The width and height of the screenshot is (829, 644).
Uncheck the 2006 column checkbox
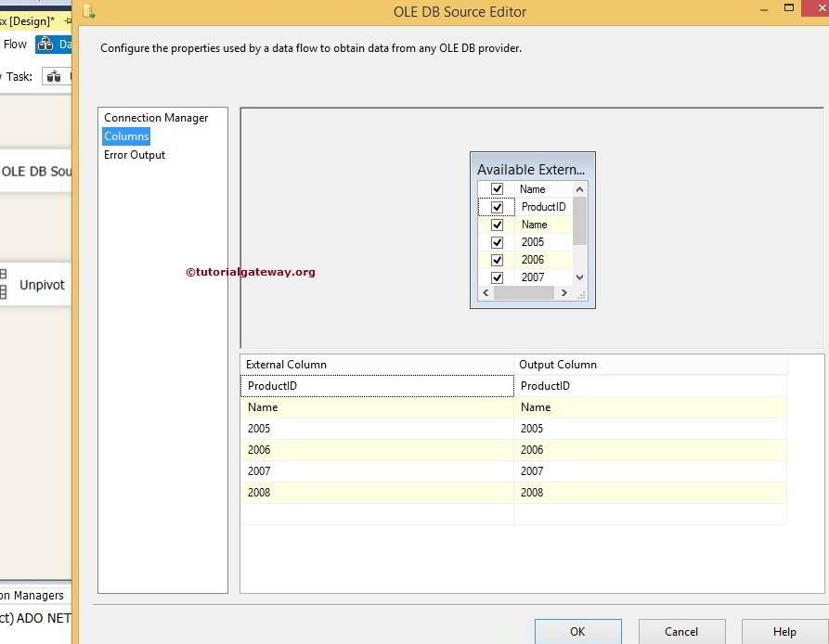click(x=497, y=260)
